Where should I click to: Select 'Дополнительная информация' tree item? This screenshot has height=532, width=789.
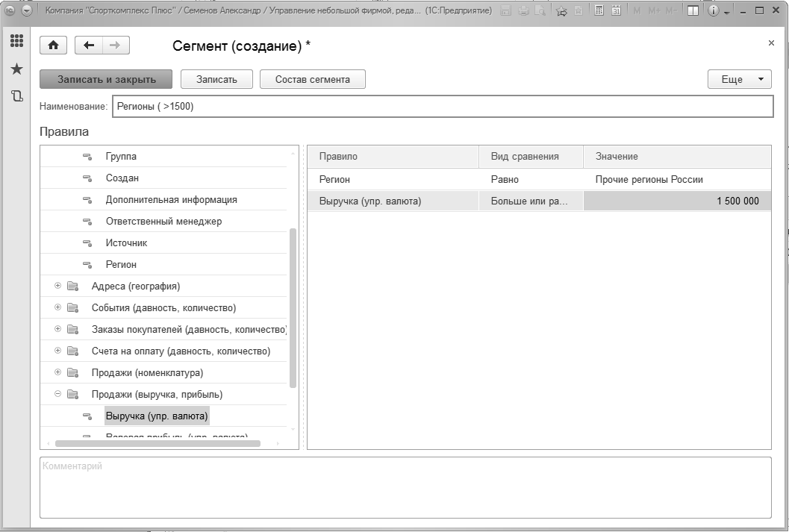(x=171, y=200)
